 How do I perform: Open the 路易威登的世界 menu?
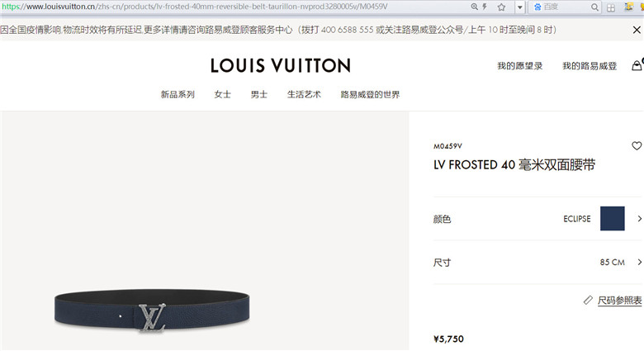point(370,94)
